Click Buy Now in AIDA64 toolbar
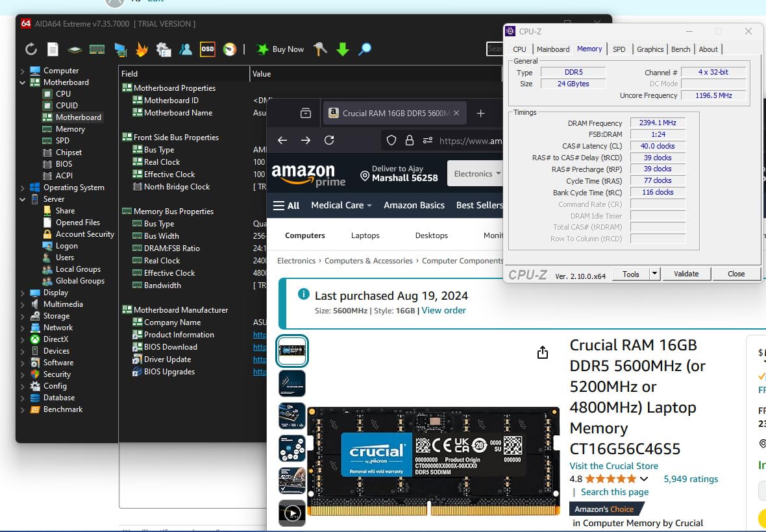Screen dimensions: 766x532 (x=280, y=49)
